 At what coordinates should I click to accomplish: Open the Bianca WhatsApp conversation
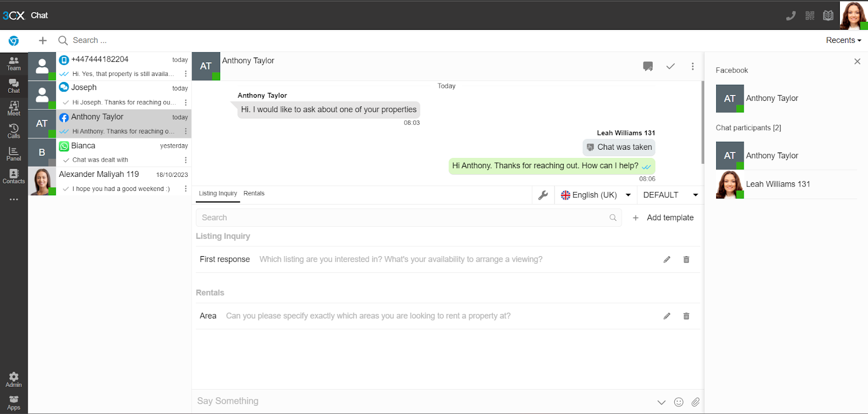tap(123, 152)
